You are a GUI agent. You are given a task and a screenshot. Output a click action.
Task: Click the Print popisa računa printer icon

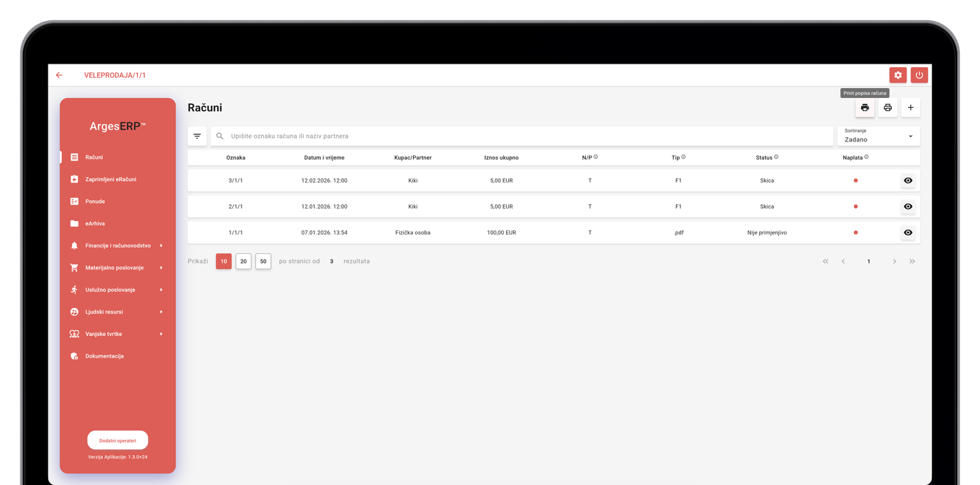pyautogui.click(x=864, y=108)
